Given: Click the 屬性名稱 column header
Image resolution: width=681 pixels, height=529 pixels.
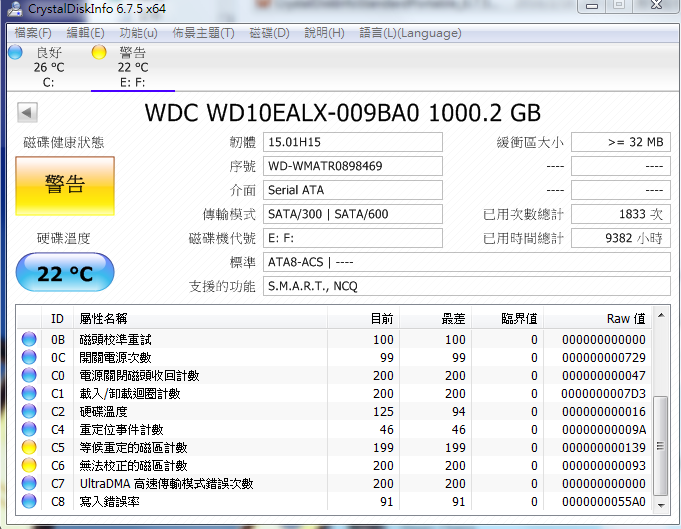Looking at the screenshot, I should click(x=200, y=318).
